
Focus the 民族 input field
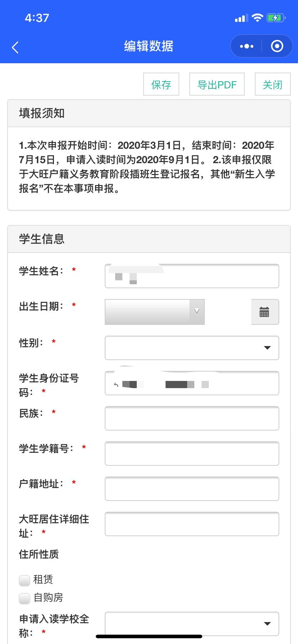click(192, 418)
